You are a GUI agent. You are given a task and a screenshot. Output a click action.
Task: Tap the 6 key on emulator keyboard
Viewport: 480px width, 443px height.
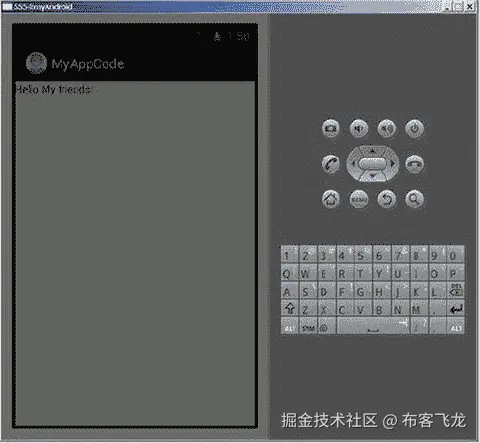coord(382,255)
